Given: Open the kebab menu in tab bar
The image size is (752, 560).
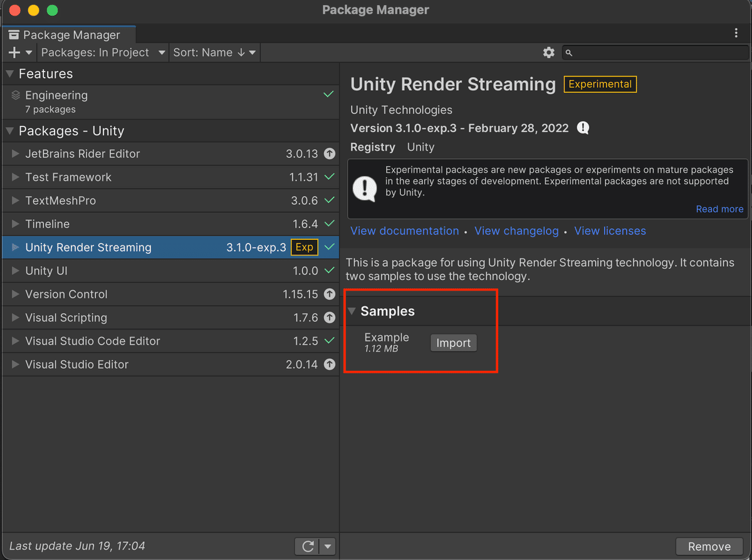Looking at the screenshot, I should 736,33.
